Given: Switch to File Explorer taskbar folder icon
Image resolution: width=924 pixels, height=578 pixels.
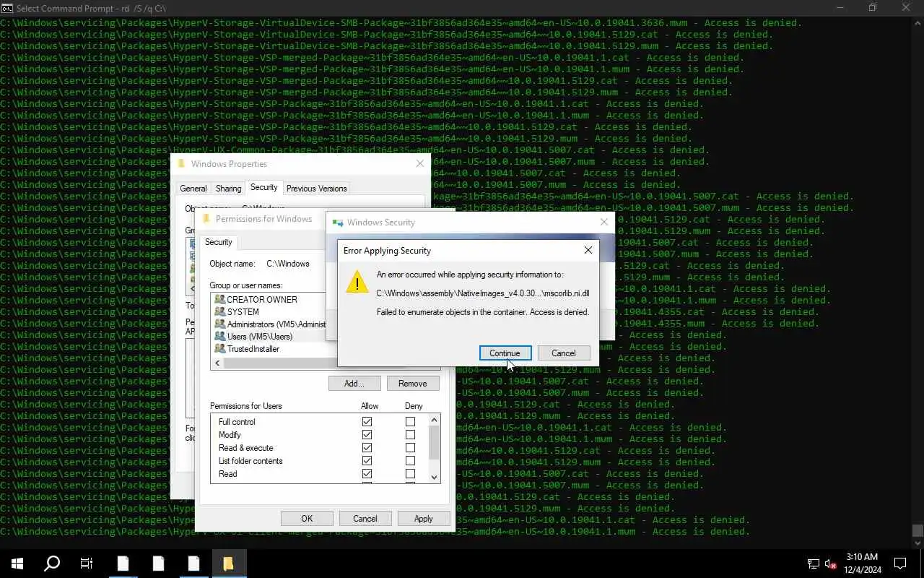Looking at the screenshot, I should 228,564.
